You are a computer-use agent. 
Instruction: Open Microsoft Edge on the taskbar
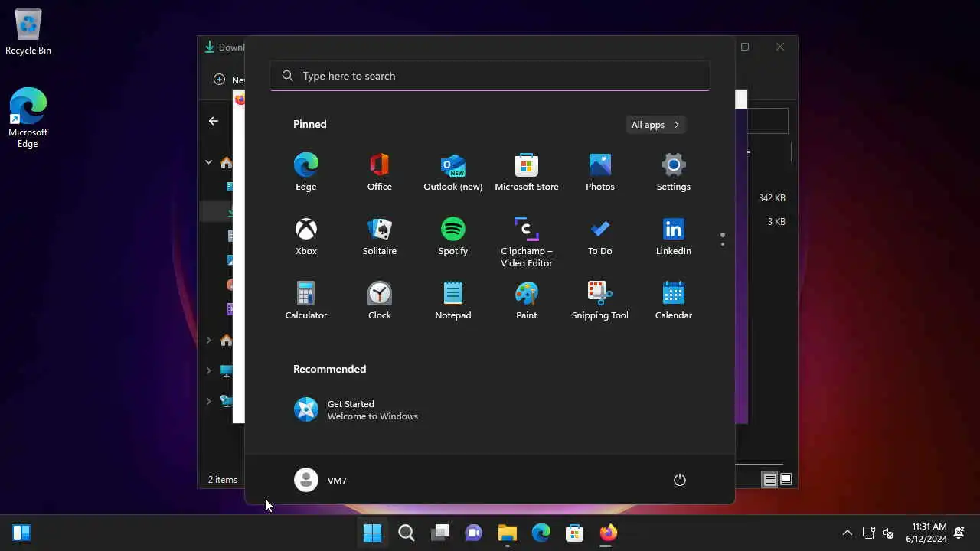point(541,533)
